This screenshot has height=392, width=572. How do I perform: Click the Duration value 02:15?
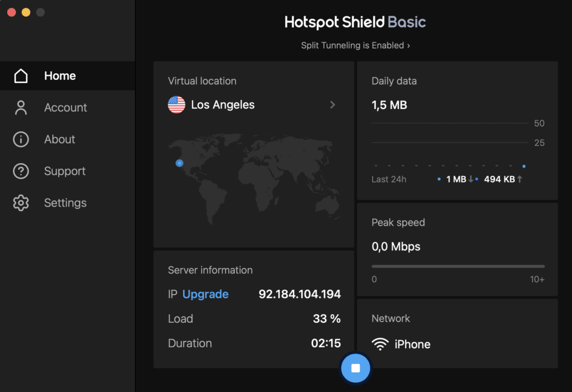[x=326, y=343]
